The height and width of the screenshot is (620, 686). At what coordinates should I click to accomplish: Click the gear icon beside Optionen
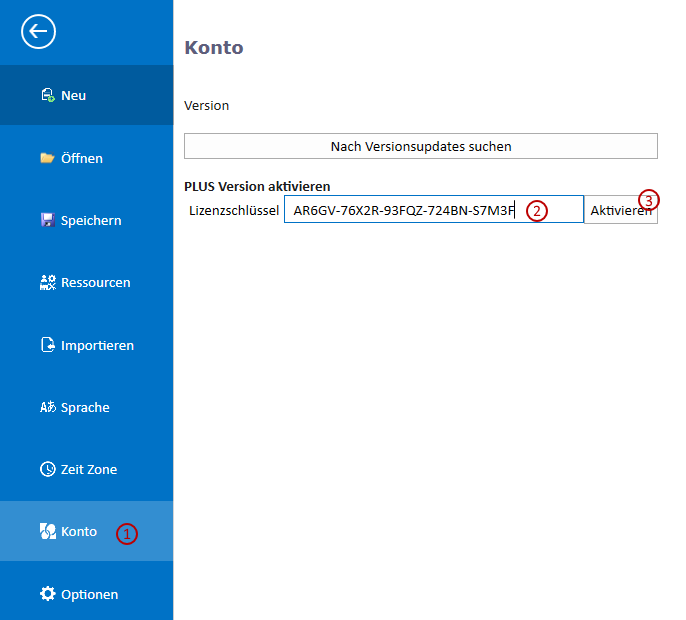pyautogui.click(x=47, y=594)
